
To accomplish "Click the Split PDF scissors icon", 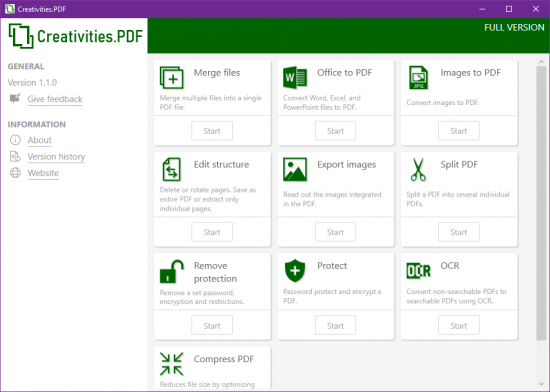I will tap(418, 169).
